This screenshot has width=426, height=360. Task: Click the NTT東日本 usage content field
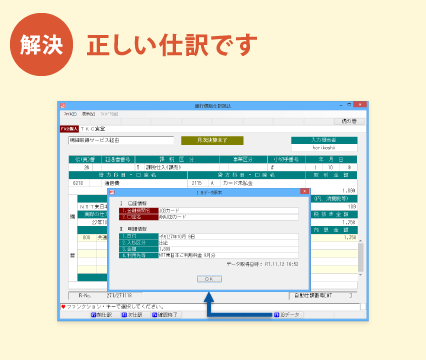tap(228, 255)
